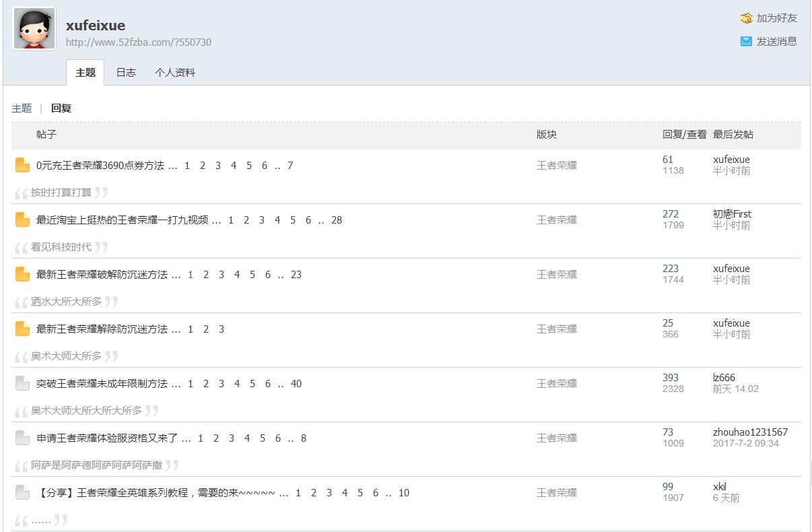Image resolution: width=812 pixels, height=532 pixels.
Task: Click last poster xufeixue on 3690点券方法 row
Action: tap(731, 160)
